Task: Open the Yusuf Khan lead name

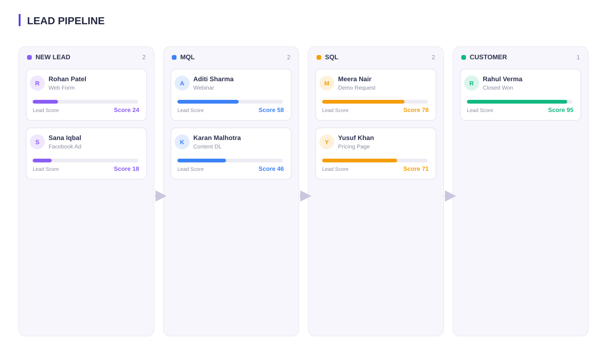Action: tap(356, 138)
